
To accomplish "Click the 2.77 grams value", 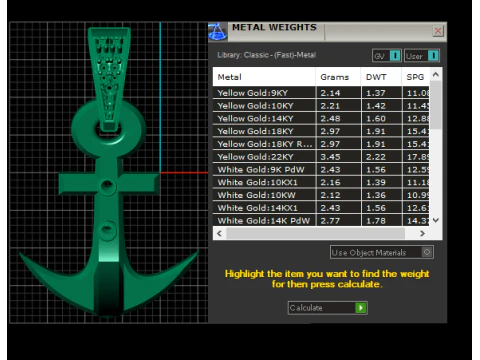I will pos(330,221).
